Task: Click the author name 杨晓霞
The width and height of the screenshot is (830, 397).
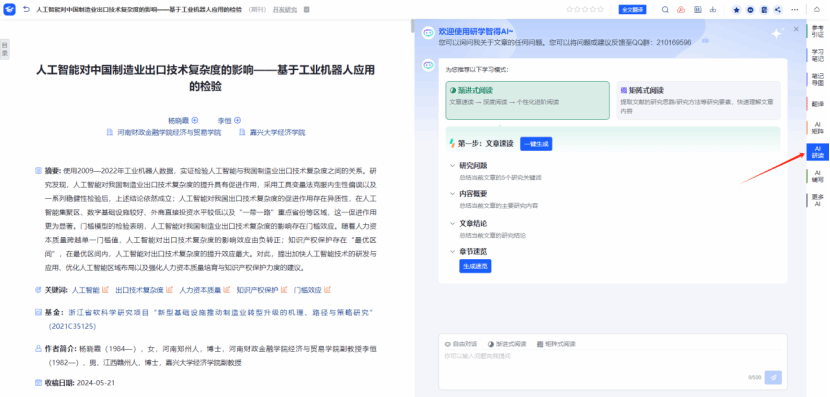Action: click(x=178, y=120)
